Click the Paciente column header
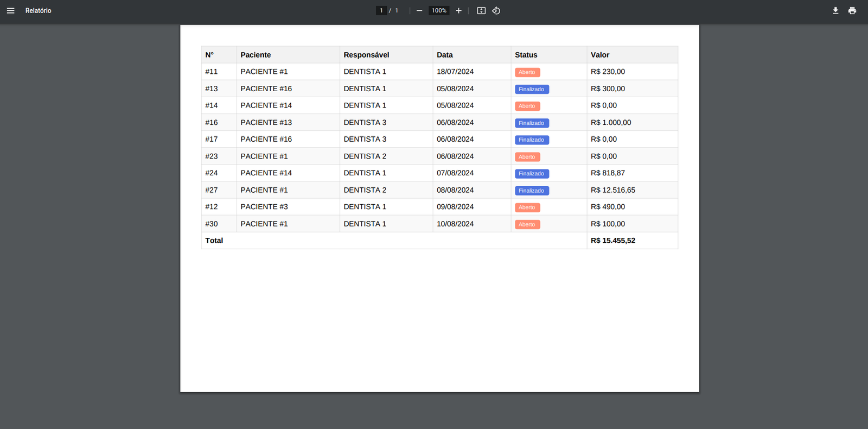Image resolution: width=868 pixels, height=429 pixels. tap(256, 55)
